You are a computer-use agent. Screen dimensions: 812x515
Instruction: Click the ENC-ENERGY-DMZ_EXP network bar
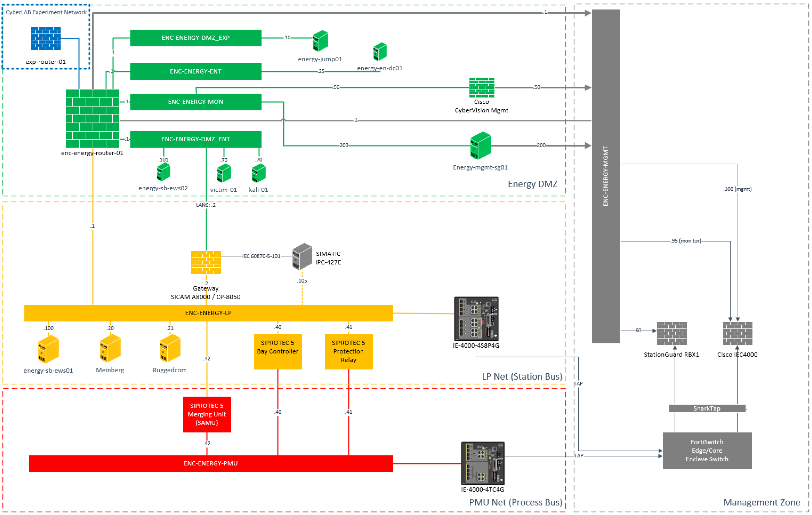196,38
